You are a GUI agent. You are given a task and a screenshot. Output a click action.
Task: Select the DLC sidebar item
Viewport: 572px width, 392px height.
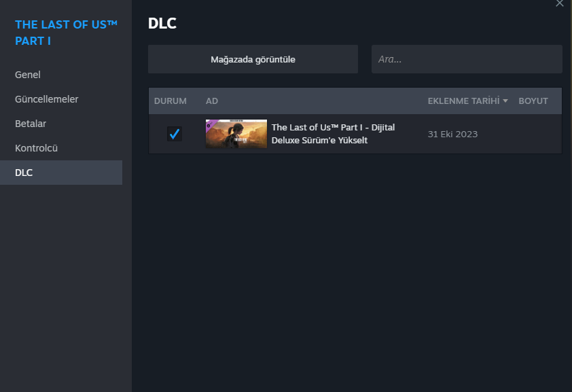(61, 173)
